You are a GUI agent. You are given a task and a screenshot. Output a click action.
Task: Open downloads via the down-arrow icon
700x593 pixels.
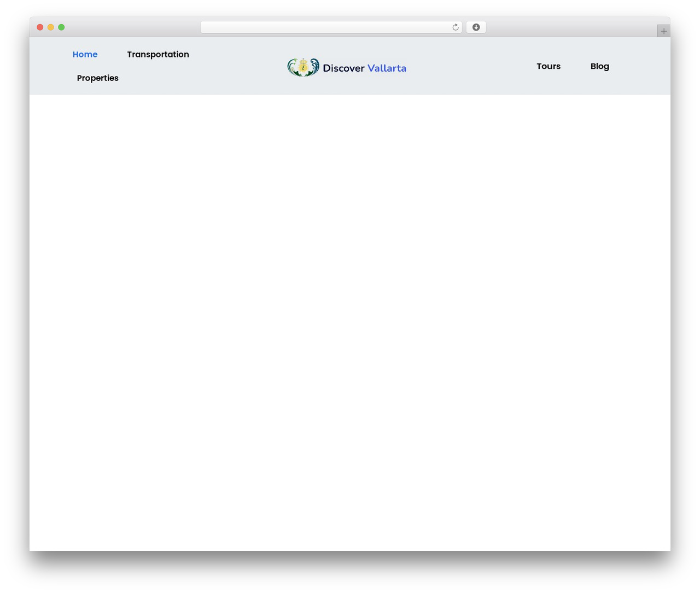(x=476, y=27)
